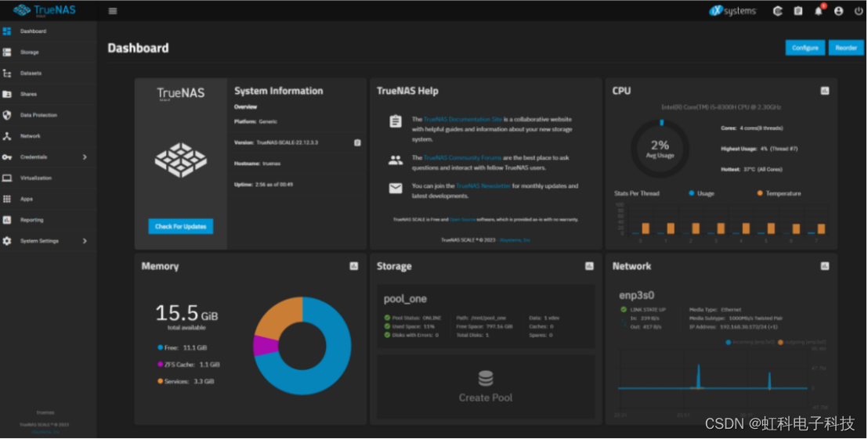
Task: Open Reporting from the sidebar
Action: pos(48,220)
